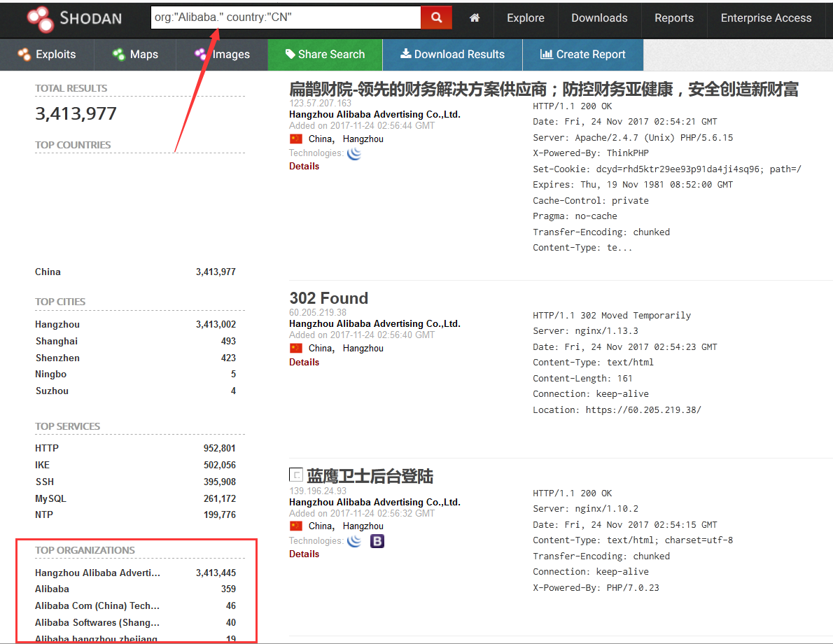Screen dimensions: 833x644
Task: Click the China flag in 302 Found result
Action: (x=296, y=348)
